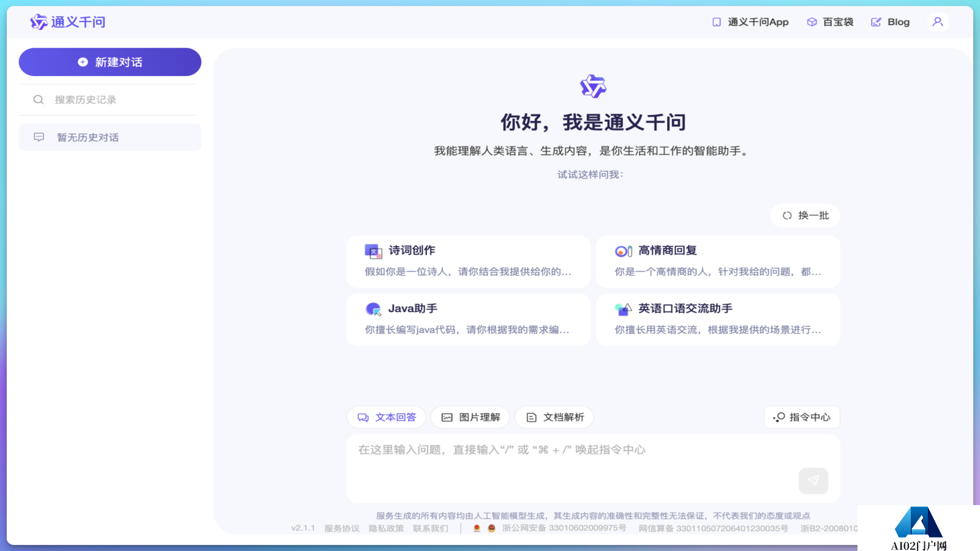Click the 试试这样问我 hint text

pyautogui.click(x=590, y=174)
